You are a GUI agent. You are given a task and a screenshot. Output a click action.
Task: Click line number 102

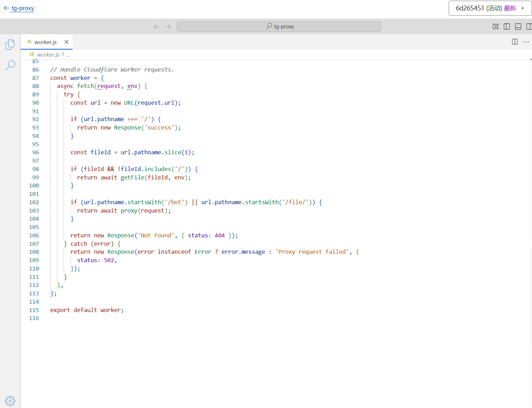34,202
